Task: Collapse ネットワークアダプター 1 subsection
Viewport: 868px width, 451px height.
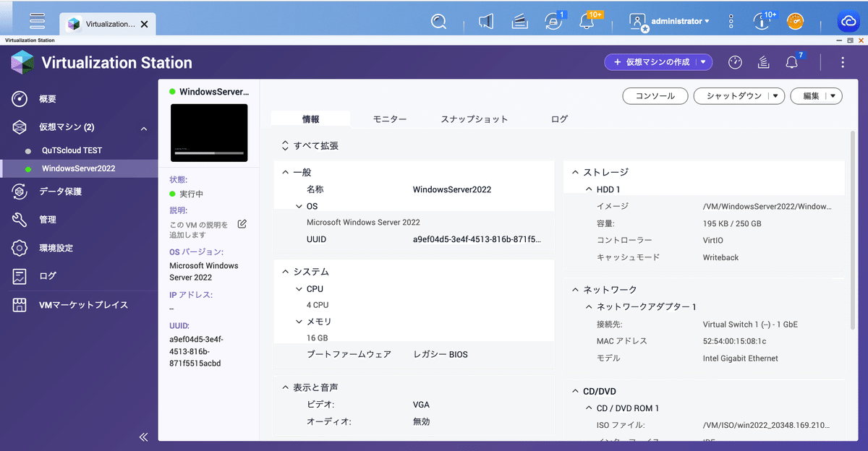Action: 589,307
